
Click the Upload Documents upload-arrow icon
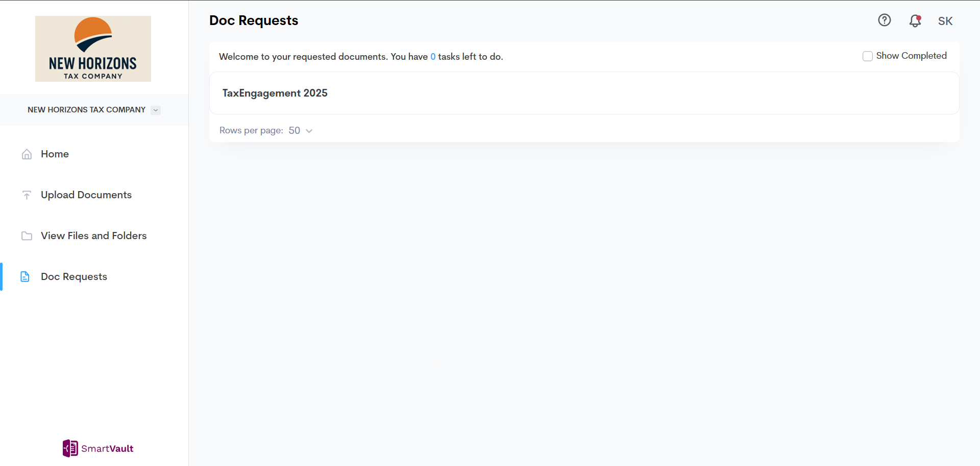[x=27, y=195]
